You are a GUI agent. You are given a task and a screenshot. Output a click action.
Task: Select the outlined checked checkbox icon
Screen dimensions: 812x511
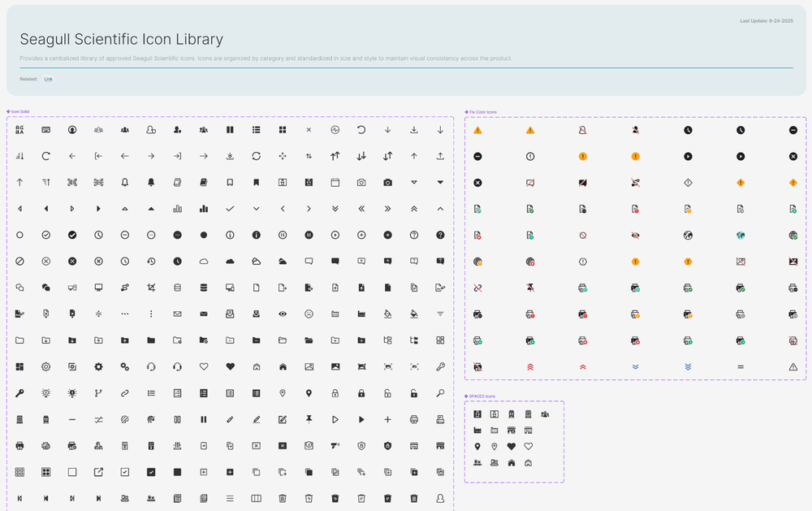[x=125, y=472]
